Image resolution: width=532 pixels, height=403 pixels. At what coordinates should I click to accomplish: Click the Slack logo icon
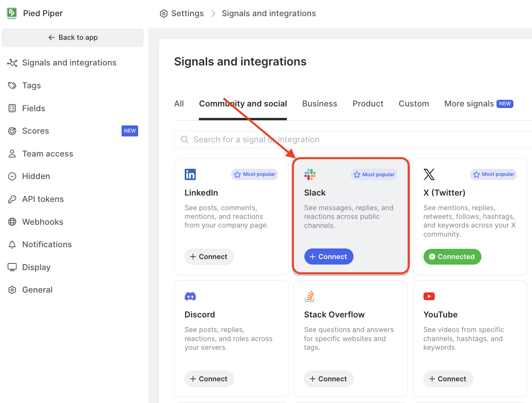pyautogui.click(x=310, y=174)
